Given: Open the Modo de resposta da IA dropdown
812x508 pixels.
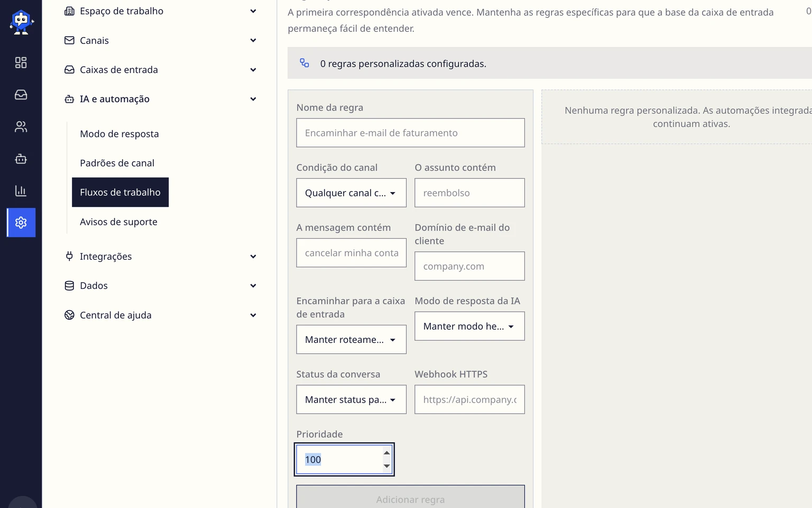Looking at the screenshot, I should [469, 326].
